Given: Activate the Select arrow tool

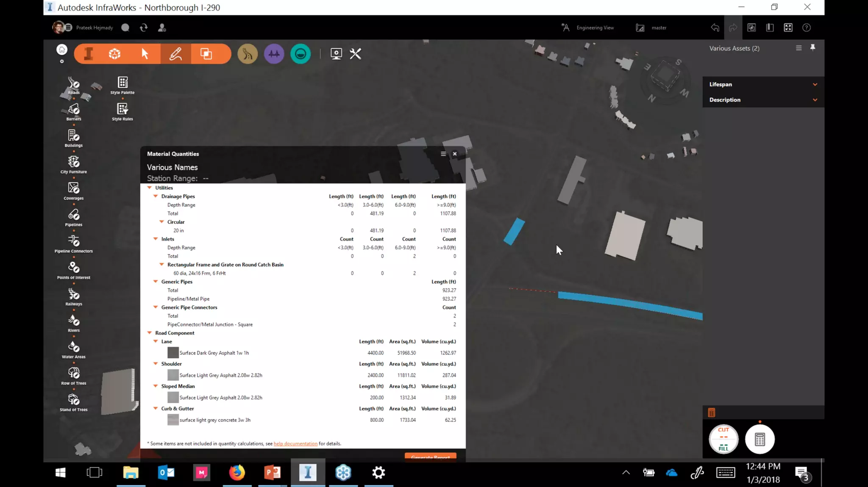Looking at the screenshot, I should 145,54.
